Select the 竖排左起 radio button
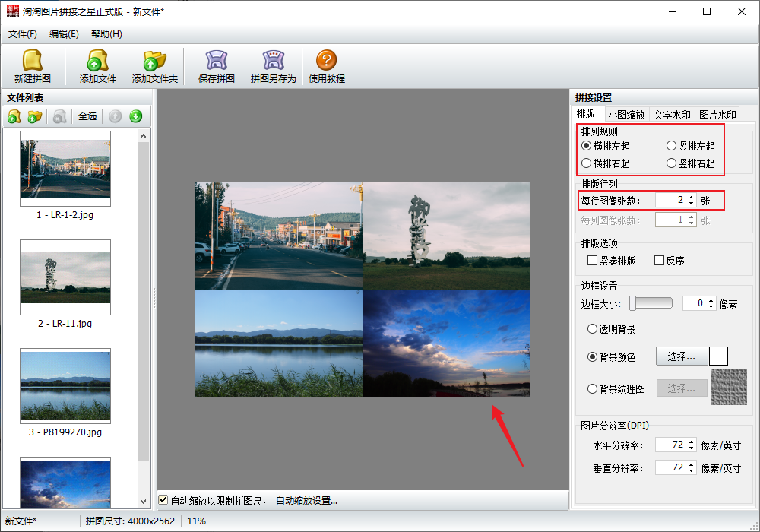Screen dimensions: 760x532 (671, 146)
